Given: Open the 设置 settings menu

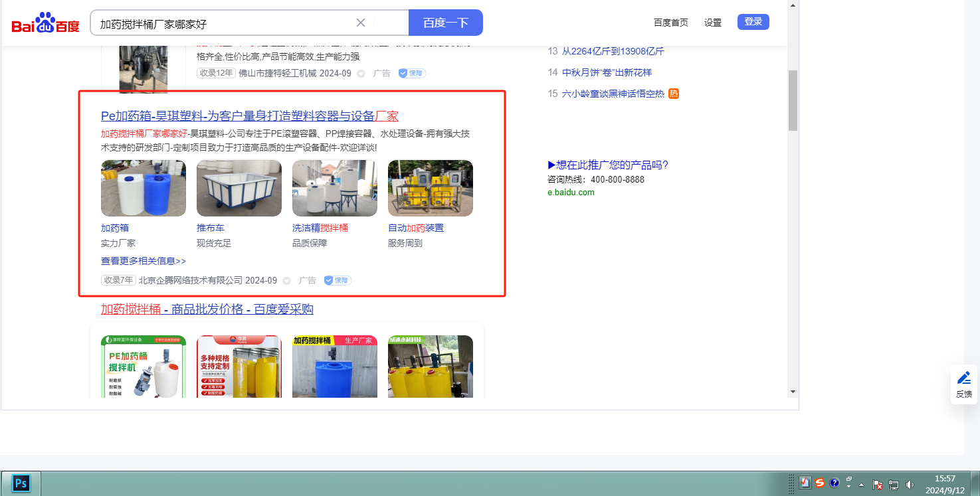Looking at the screenshot, I should [x=713, y=23].
